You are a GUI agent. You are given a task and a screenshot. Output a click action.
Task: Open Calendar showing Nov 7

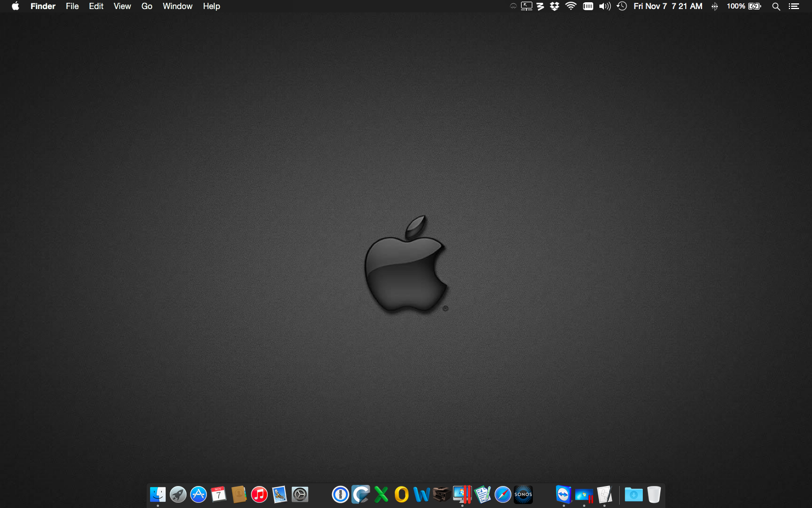pyautogui.click(x=219, y=494)
